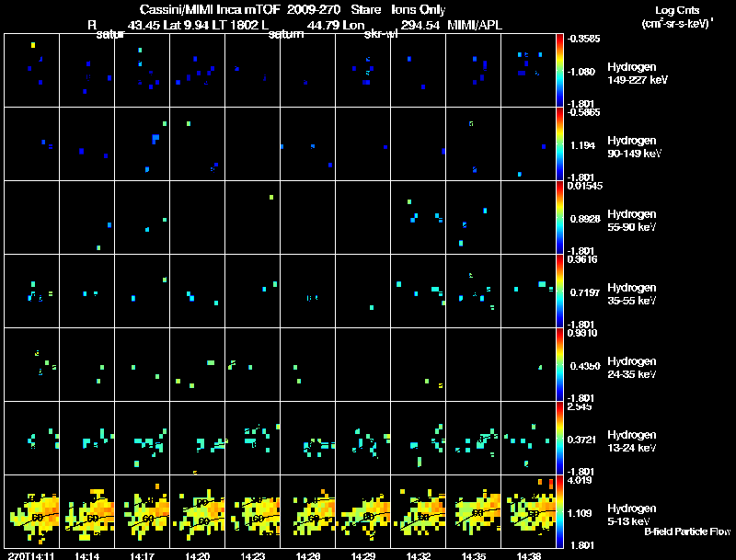Click the '14:26' time label
The image size is (736, 560).
(308, 556)
